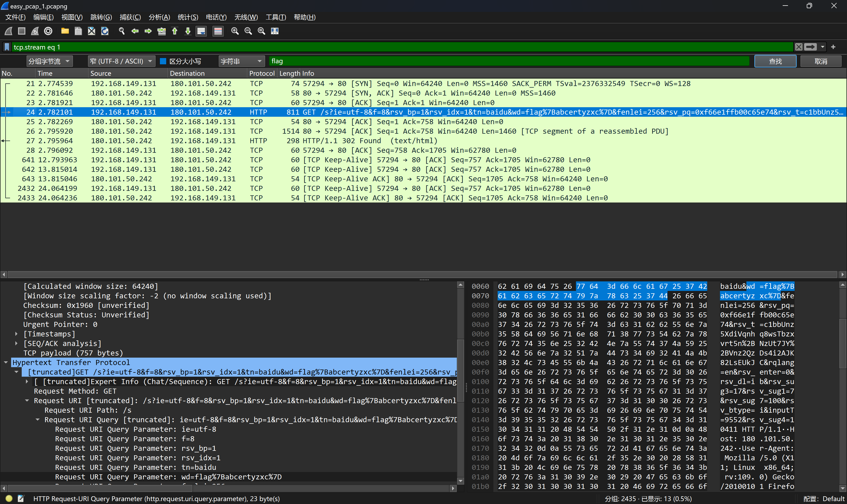This screenshot has height=504, width=847.
Task: Collapse the truncated GET request line
Action: click(16, 372)
